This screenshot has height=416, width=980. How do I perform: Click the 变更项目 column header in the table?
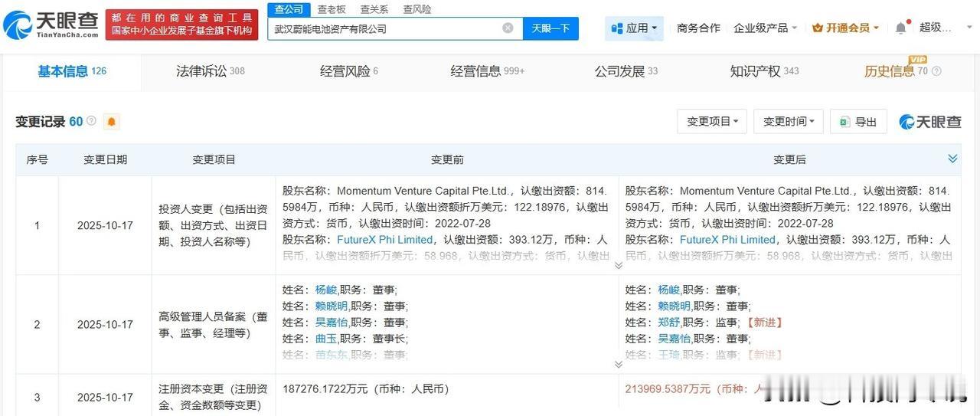(214, 159)
